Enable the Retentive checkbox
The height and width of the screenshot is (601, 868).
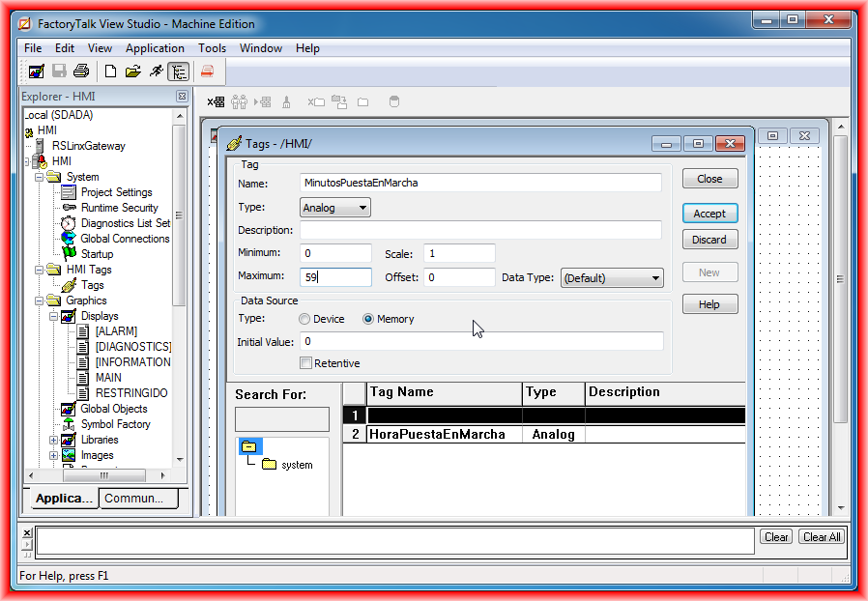click(306, 363)
